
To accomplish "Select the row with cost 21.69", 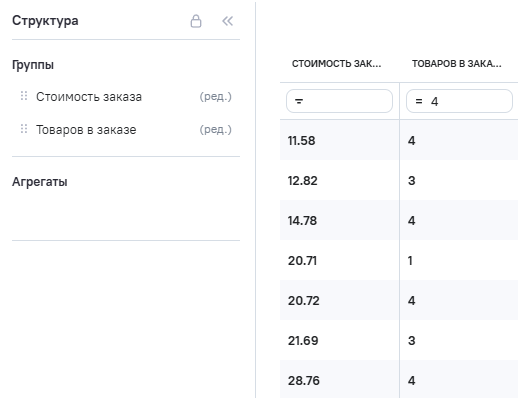I will click(x=399, y=340).
